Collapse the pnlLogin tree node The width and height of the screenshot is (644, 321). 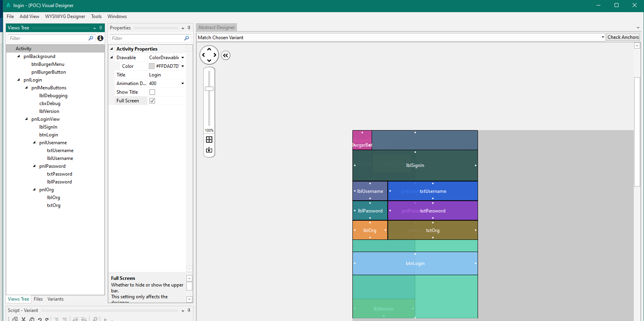[x=18, y=80]
